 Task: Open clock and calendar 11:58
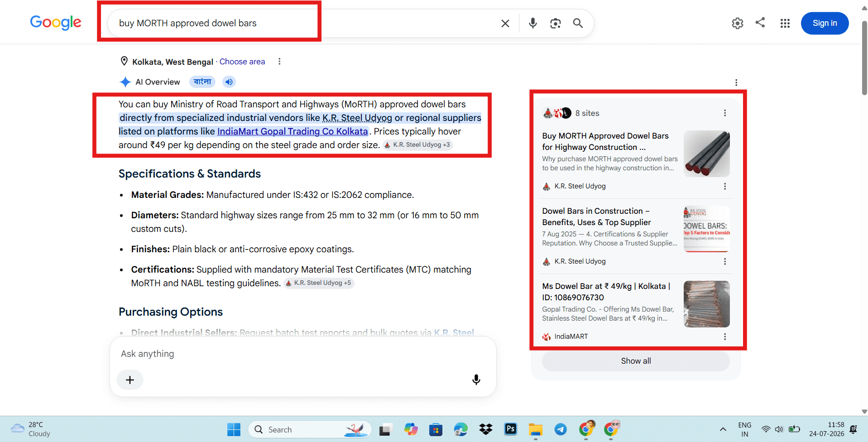pos(827,429)
